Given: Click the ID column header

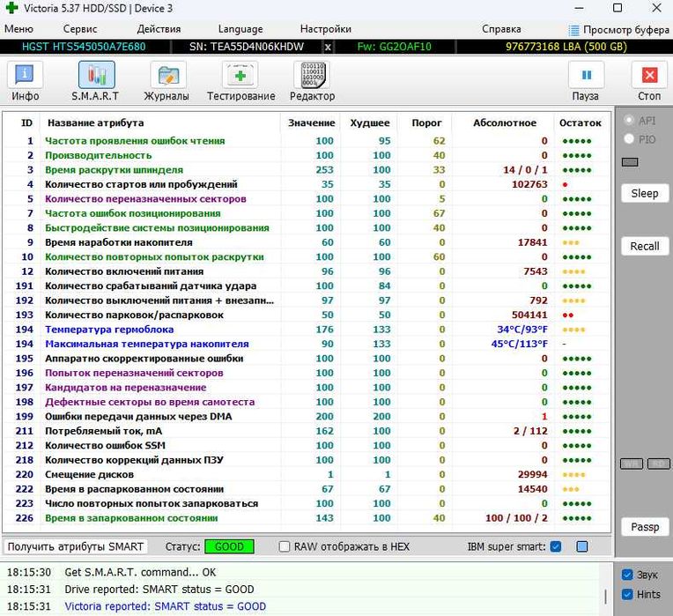Looking at the screenshot, I should [26, 122].
